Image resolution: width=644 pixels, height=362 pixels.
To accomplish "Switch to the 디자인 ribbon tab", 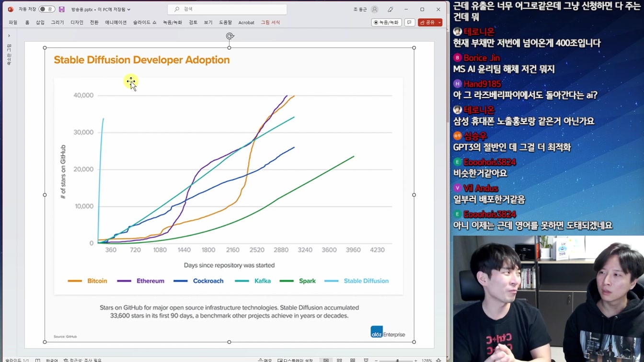I will pos(77,23).
